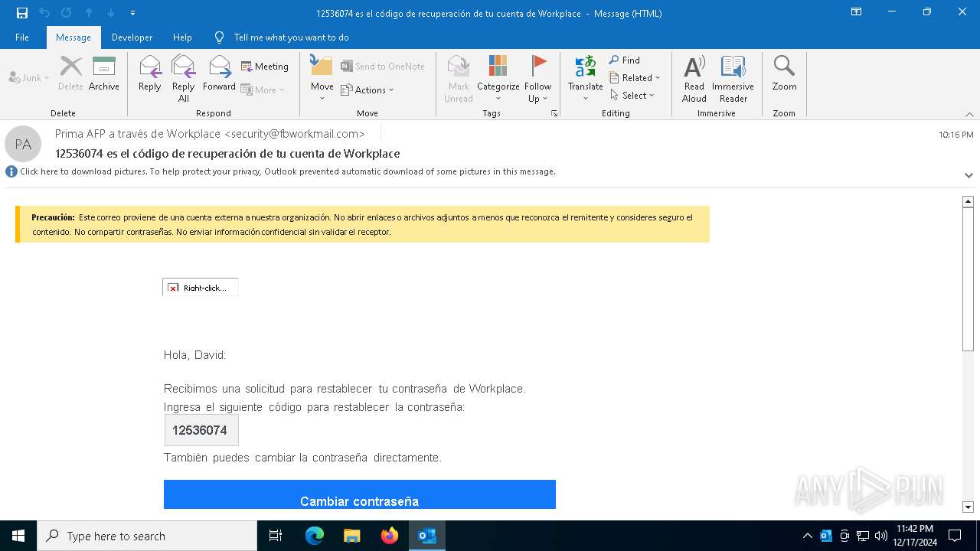Open the File tab

(x=22, y=37)
